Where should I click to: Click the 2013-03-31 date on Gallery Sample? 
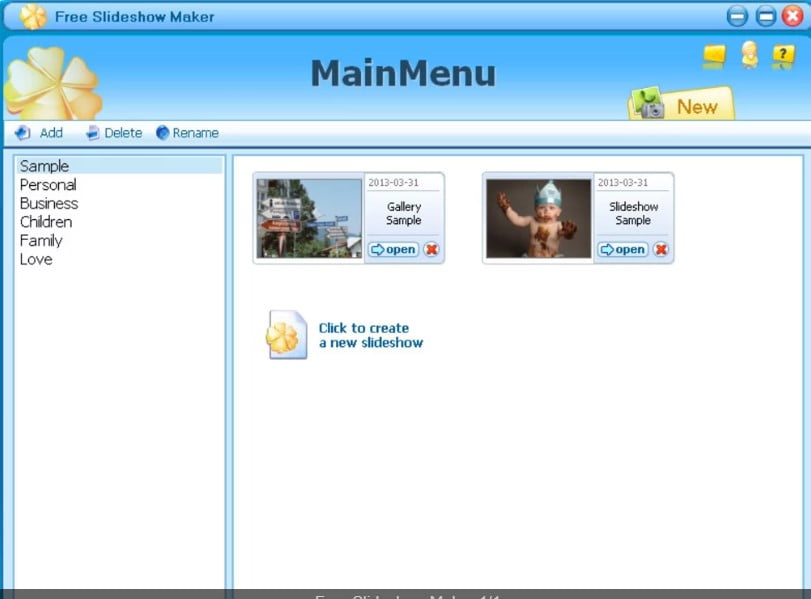click(393, 183)
